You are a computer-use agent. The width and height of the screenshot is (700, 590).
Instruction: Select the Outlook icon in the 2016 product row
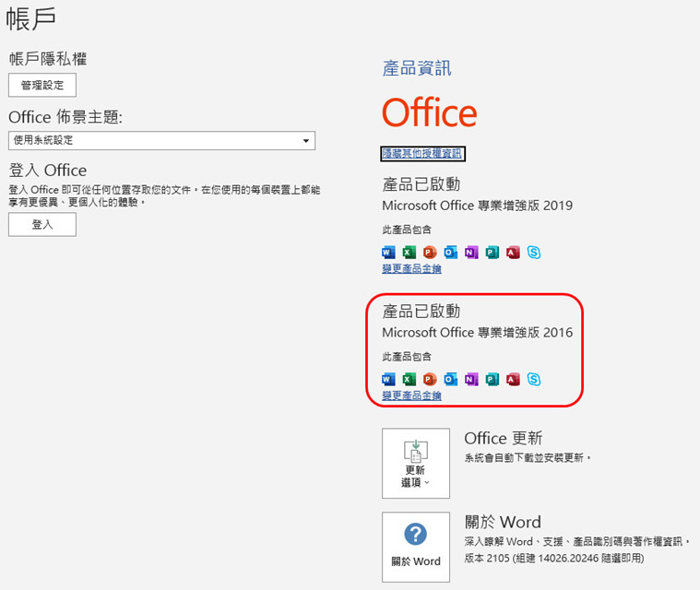pyautogui.click(x=450, y=379)
